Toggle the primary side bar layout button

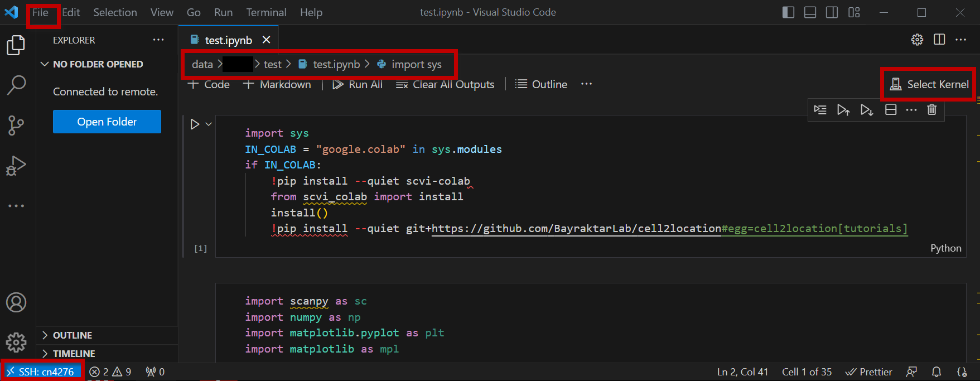788,12
